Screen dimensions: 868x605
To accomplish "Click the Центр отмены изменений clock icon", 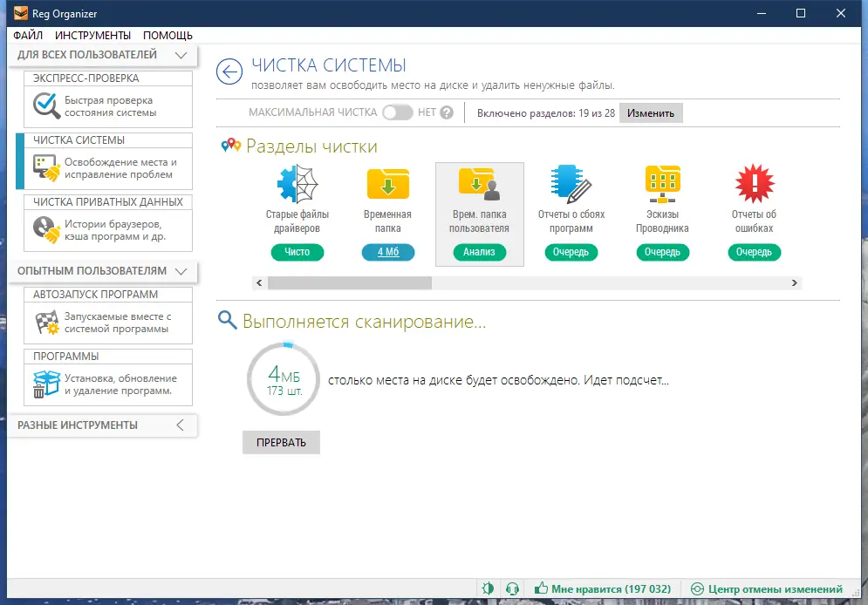I will 697,589.
